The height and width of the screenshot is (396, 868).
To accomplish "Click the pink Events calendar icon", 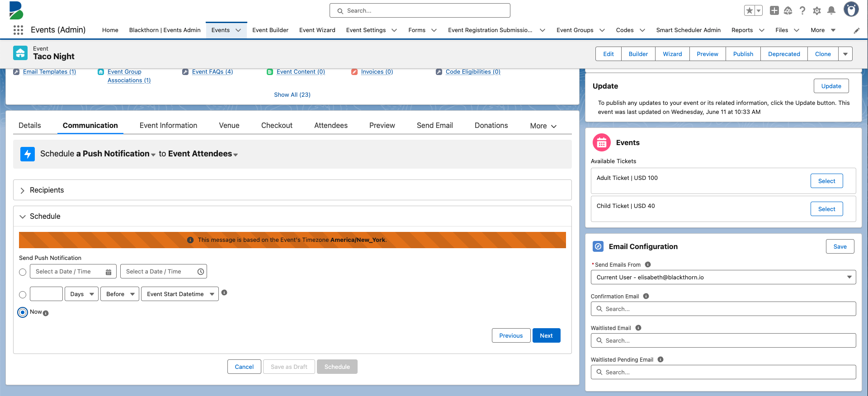I will pos(602,143).
